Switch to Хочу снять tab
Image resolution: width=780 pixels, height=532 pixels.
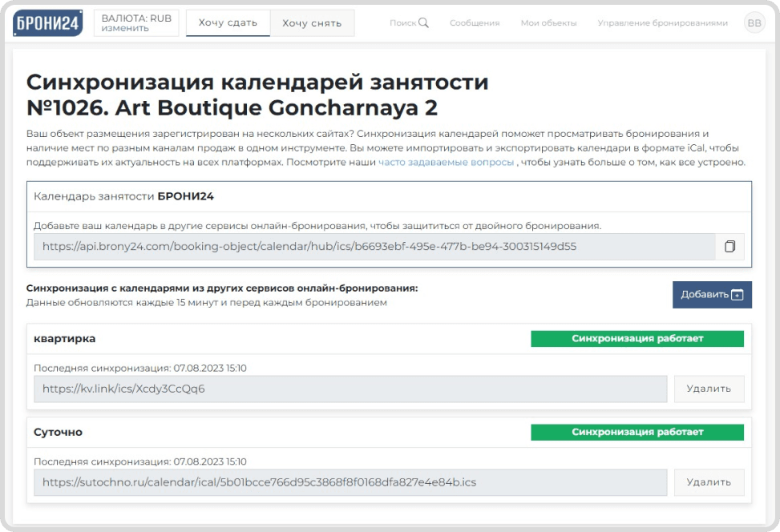[x=312, y=23]
